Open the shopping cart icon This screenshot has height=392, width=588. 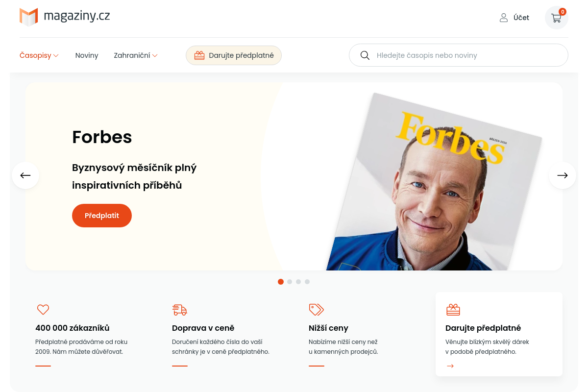tap(556, 18)
